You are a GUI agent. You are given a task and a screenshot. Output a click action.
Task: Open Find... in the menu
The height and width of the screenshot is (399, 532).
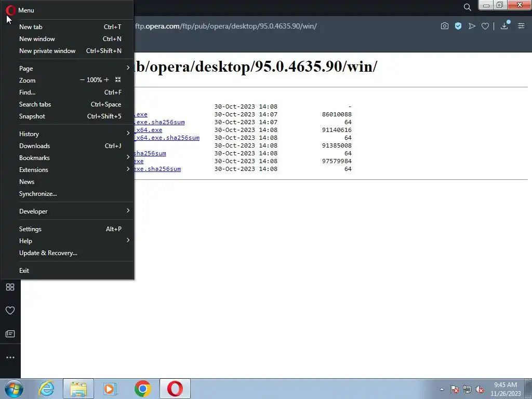68,92
